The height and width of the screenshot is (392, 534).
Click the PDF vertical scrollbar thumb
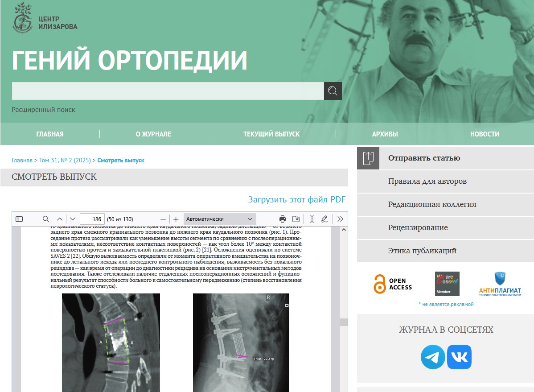[344, 322]
